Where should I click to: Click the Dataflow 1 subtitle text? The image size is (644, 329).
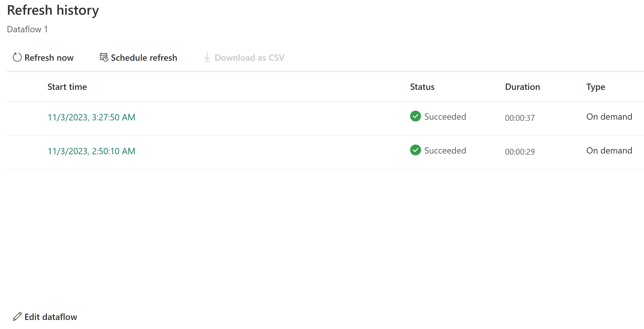(x=27, y=29)
